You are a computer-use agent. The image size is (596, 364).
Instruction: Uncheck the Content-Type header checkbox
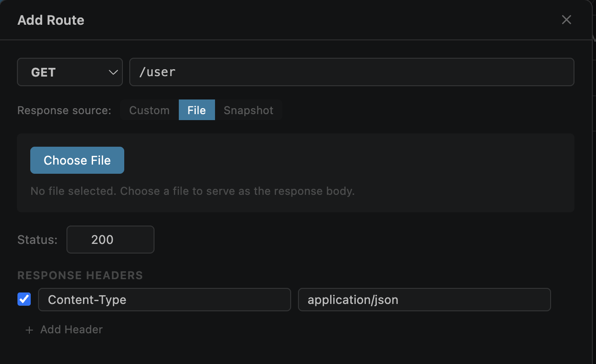click(24, 299)
